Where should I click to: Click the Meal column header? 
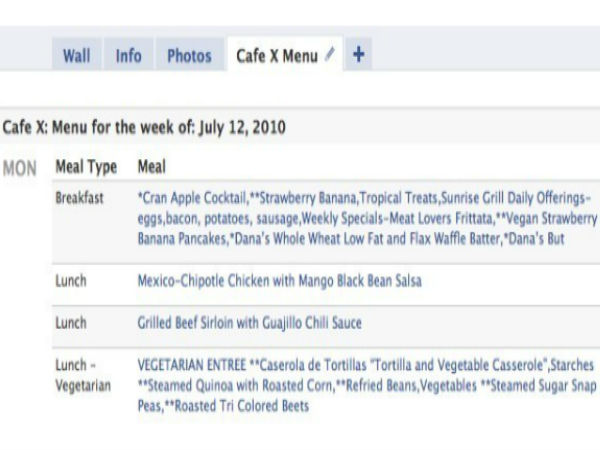tap(152, 166)
